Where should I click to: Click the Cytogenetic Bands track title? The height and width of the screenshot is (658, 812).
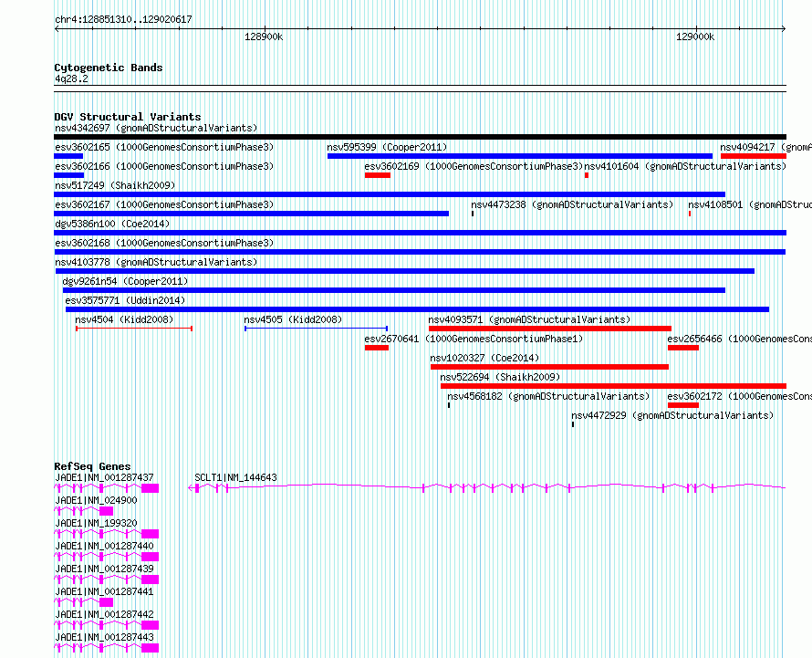click(109, 68)
